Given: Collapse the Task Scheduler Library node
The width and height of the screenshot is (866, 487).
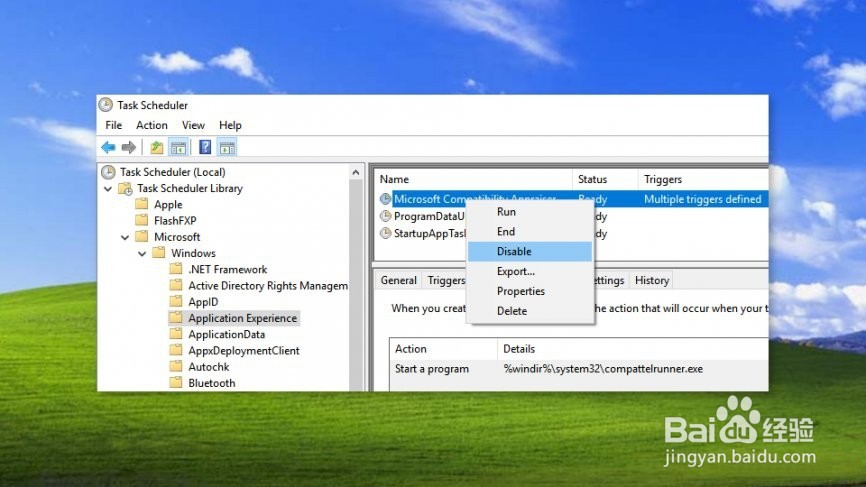Looking at the screenshot, I should pyautogui.click(x=108, y=189).
